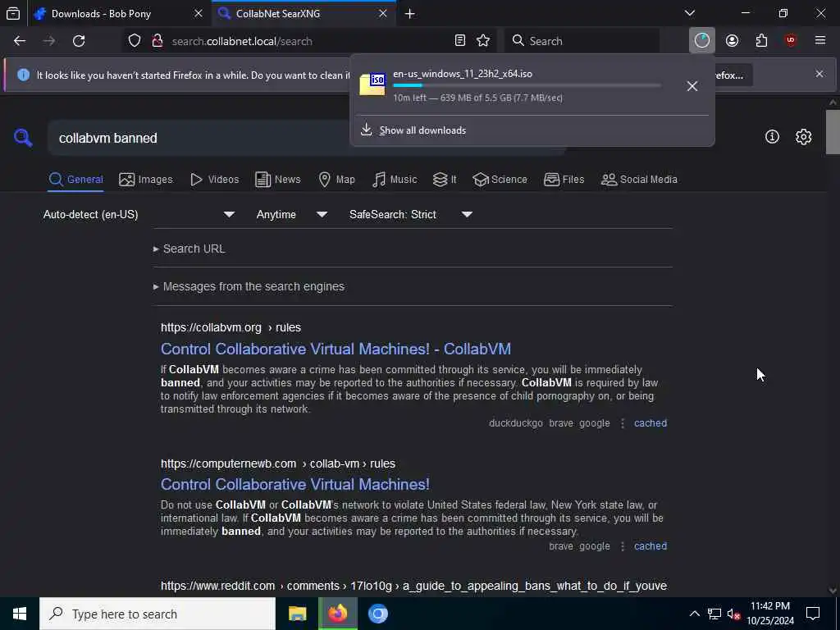
Task: Go back to the previous page
Action: tap(20, 41)
